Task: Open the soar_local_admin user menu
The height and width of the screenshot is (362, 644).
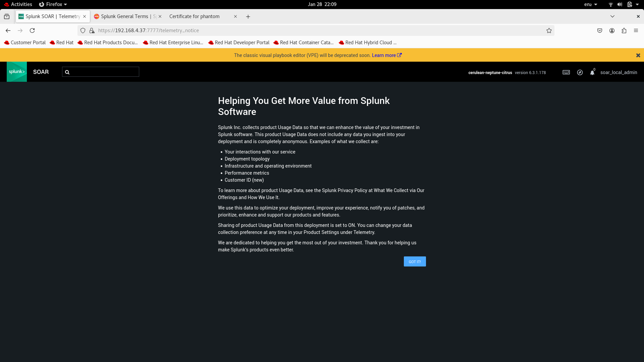Action: (619, 72)
